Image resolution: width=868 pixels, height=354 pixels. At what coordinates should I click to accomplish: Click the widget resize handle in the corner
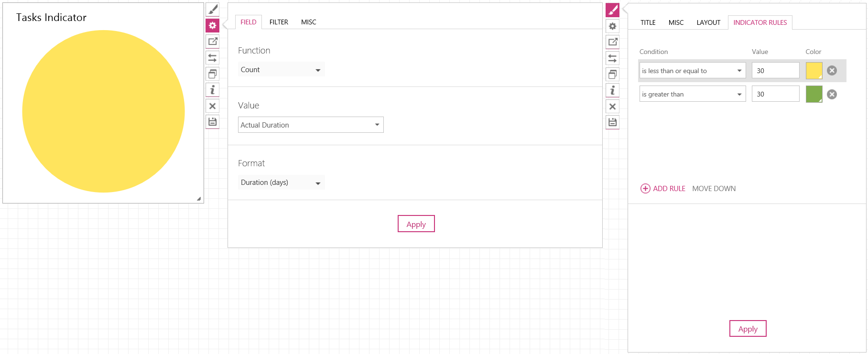199,198
